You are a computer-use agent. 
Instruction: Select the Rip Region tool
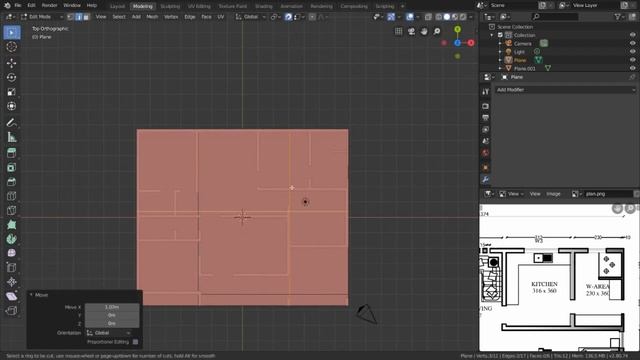[11, 311]
